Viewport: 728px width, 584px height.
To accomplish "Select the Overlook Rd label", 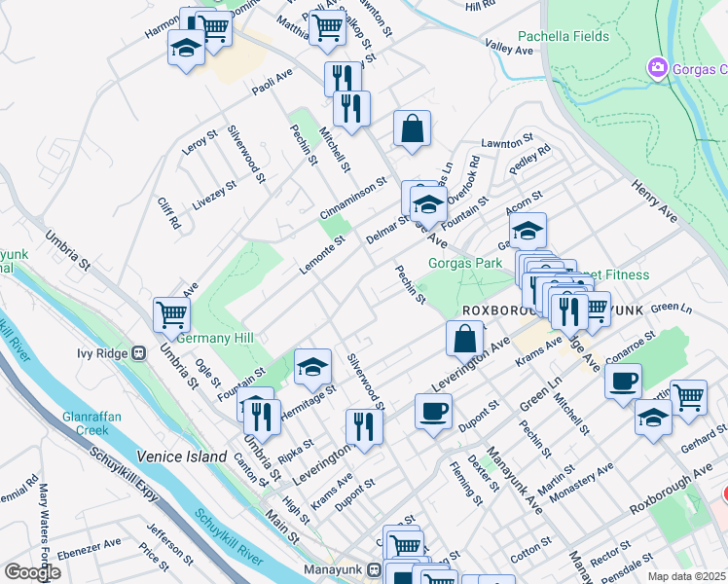I will click(x=464, y=180).
